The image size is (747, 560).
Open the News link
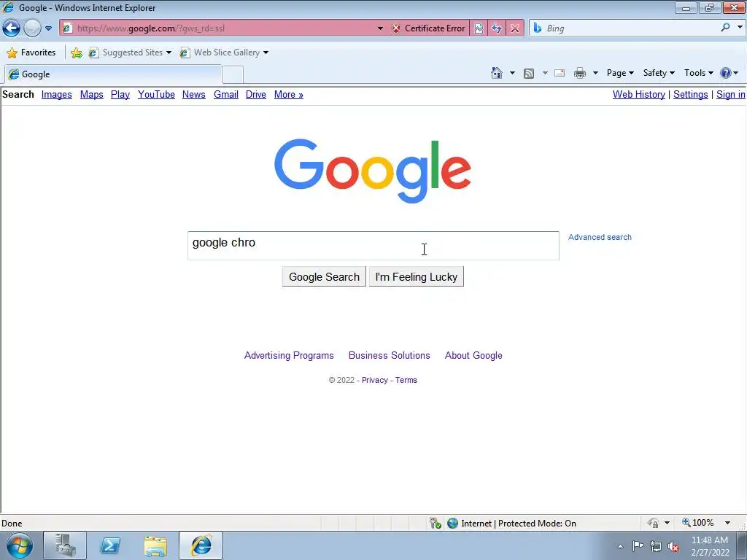coord(194,94)
